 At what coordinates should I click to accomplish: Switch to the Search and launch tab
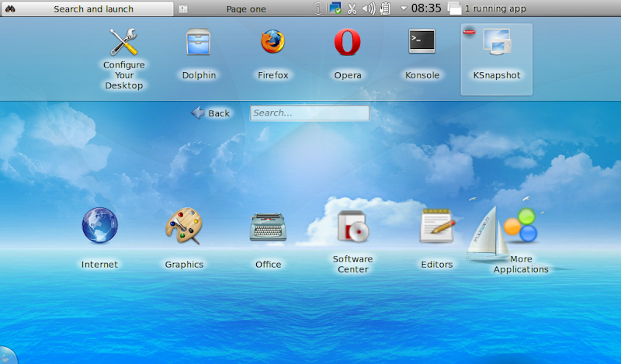click(93, 9)
